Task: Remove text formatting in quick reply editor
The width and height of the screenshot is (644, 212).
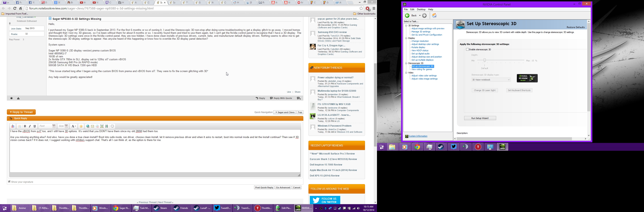Action: (x=13, y=126)
